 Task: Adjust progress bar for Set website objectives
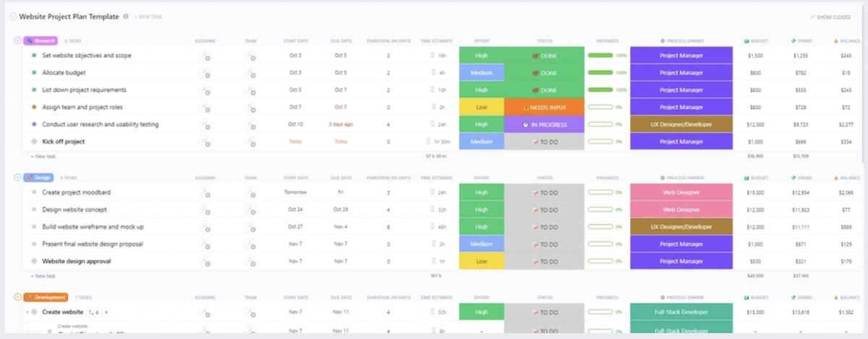tap(601, 56)
